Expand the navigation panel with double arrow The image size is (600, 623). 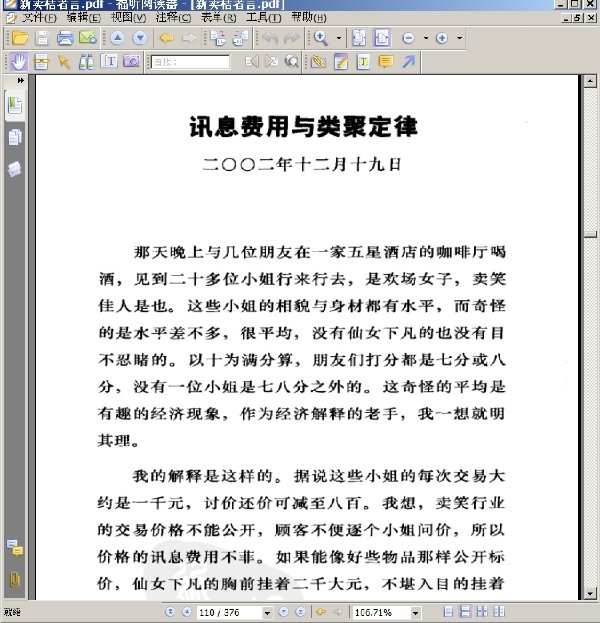coord(21,81)
